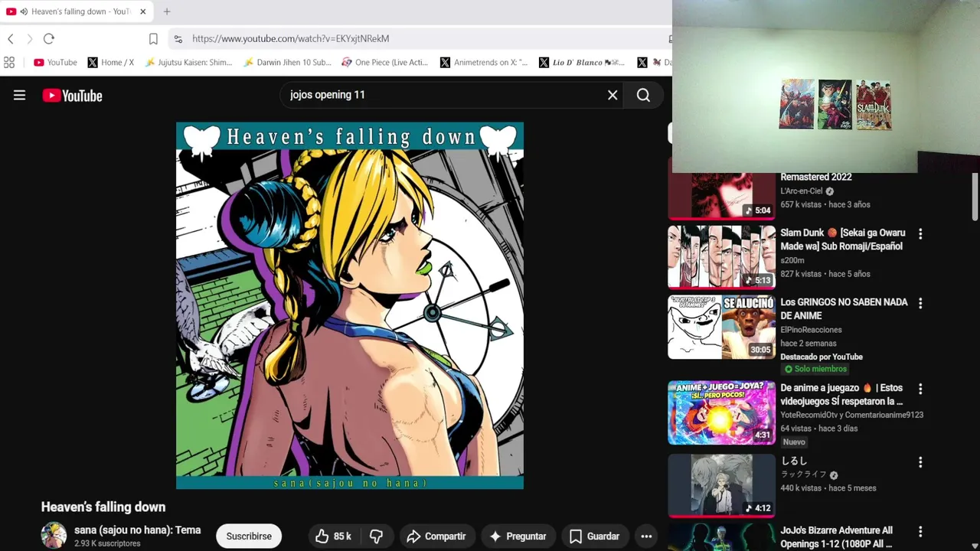Image resolution: width=980 pixels, height=551 pixels.
Task: Open De anime a juegazo title
Action: pos(842,394)
